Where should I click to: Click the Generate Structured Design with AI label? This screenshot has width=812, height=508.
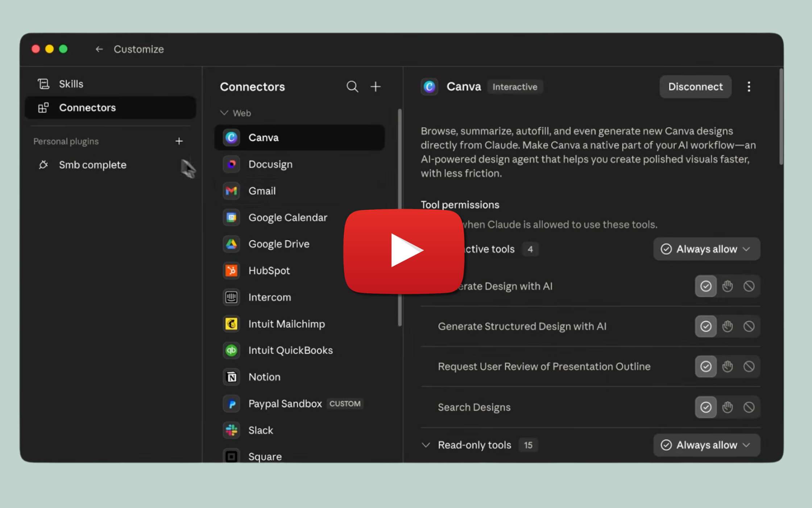tap(522, 326)
